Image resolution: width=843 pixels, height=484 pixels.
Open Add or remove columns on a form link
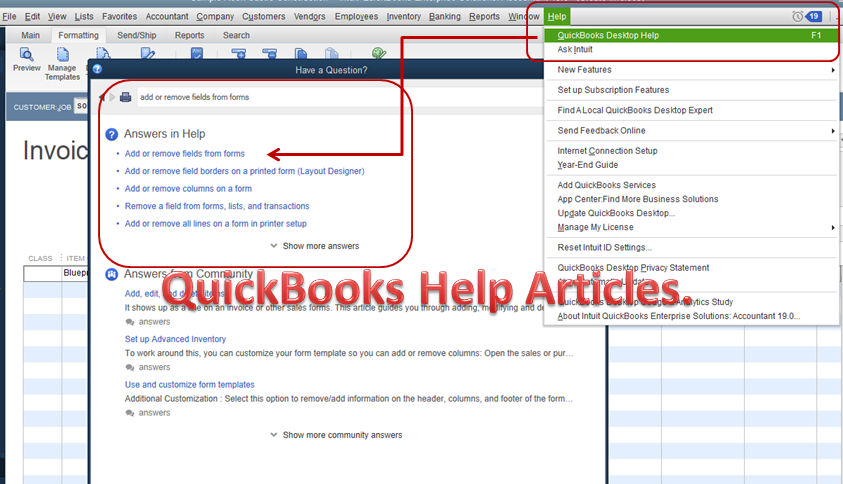point(188,189)
